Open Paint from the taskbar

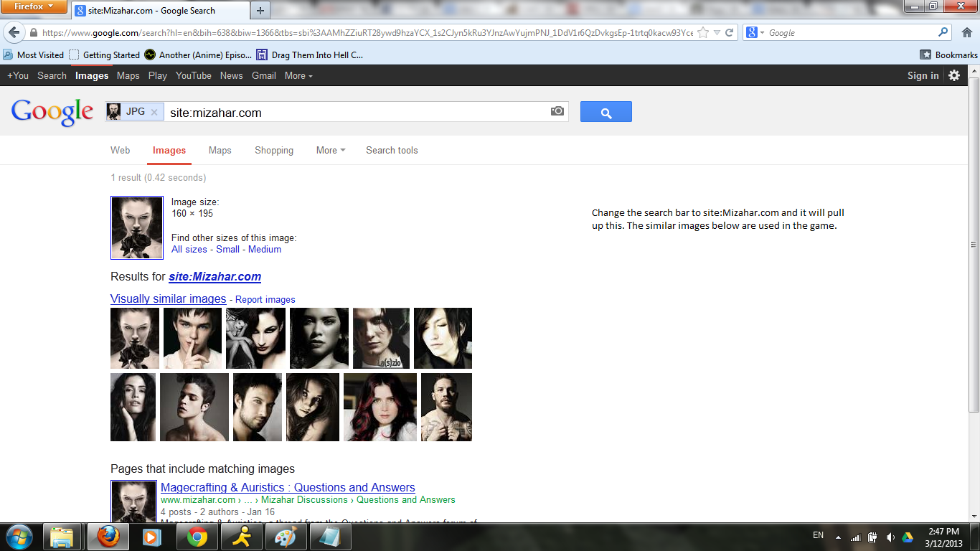pyautogui.click(x=287, y=537)
